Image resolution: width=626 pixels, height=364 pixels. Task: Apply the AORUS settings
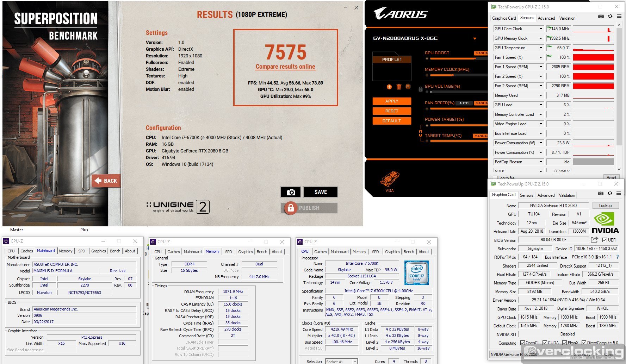click(392, 101)
